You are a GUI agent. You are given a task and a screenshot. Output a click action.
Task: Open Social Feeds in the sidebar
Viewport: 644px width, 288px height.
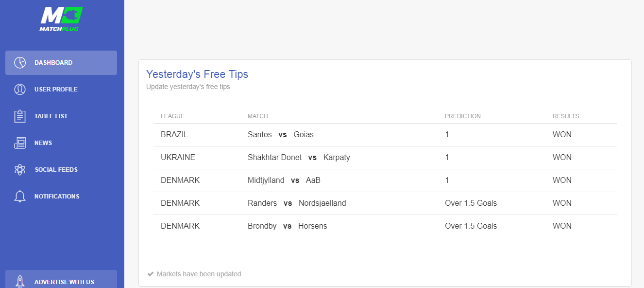point(61,170)
